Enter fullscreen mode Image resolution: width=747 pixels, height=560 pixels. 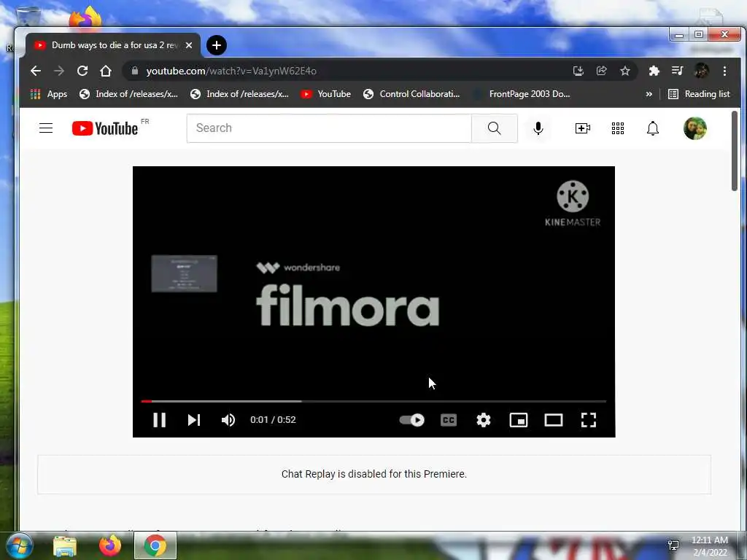[x=589, y=419]
